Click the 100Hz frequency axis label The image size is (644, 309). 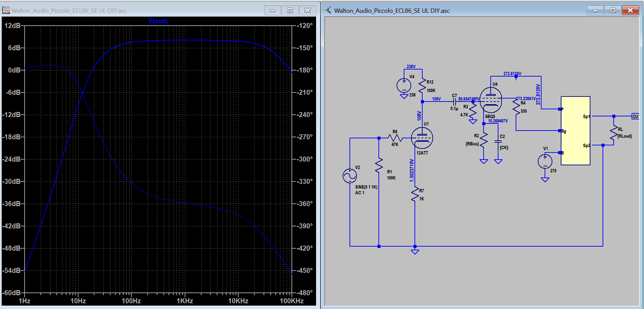pos(131,301)
